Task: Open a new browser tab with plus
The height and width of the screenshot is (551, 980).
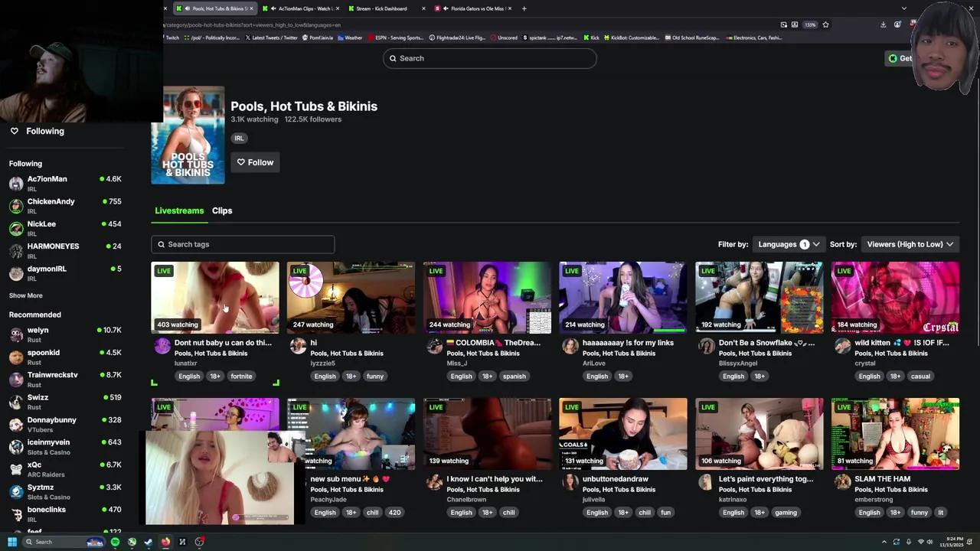Action: [x=524, y=8]
